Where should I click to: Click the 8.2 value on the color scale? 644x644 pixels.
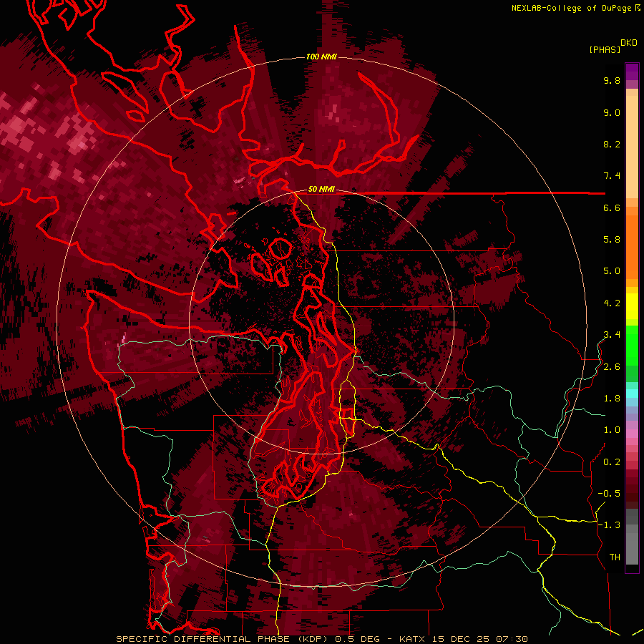tap(612, 144)
